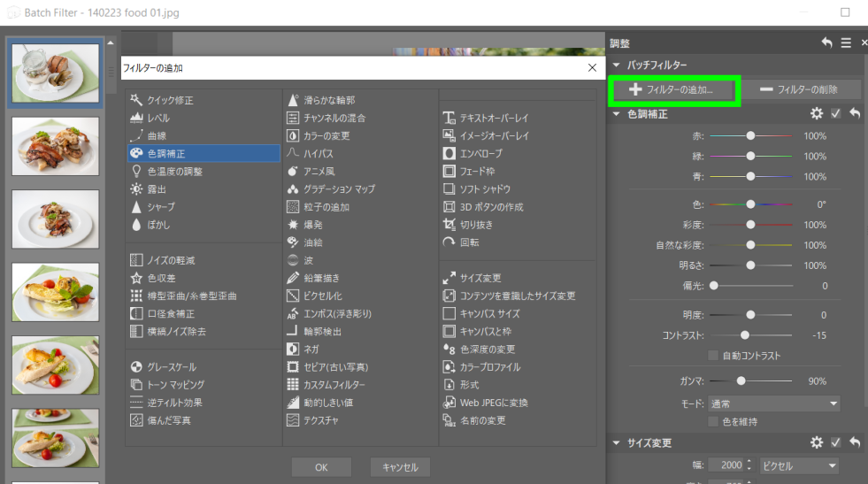Choose カラーの変更 from the filter list
This screenshot has height=484, width=868.
(x=326, y=135)
